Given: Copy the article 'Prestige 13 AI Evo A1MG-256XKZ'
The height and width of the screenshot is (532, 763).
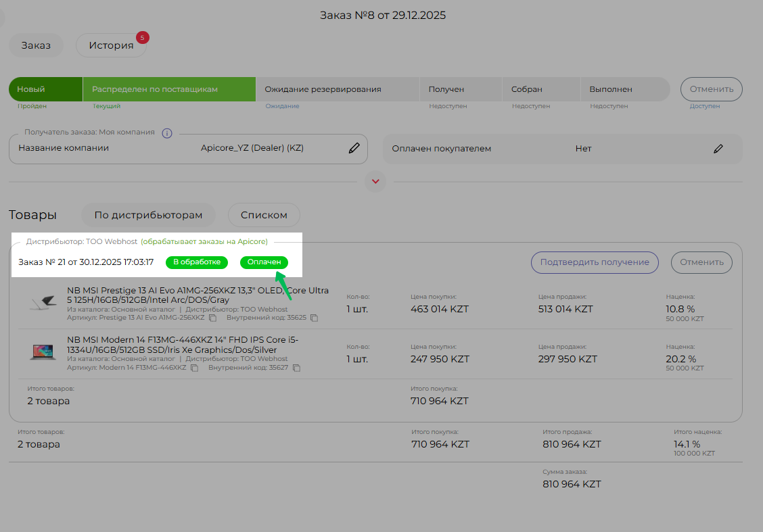Looking at the screenshot, I should (x=212, y=318).
